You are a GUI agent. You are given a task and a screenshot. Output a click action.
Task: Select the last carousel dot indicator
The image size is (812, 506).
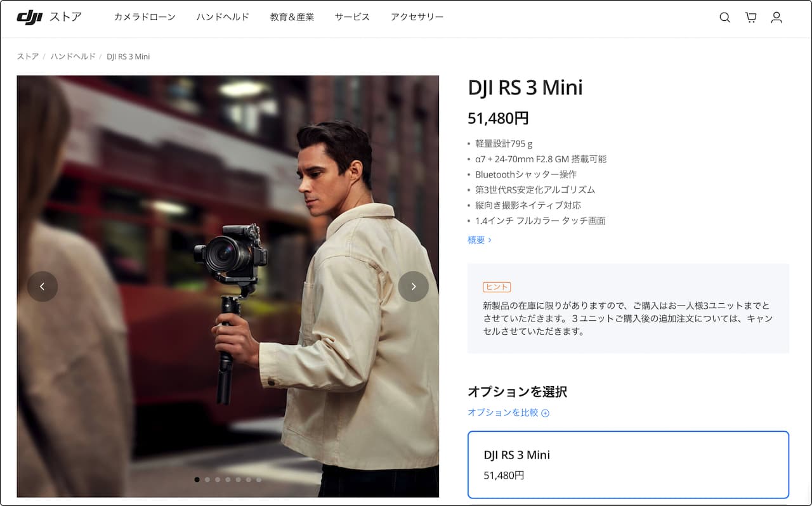click(x=259, y=479)
